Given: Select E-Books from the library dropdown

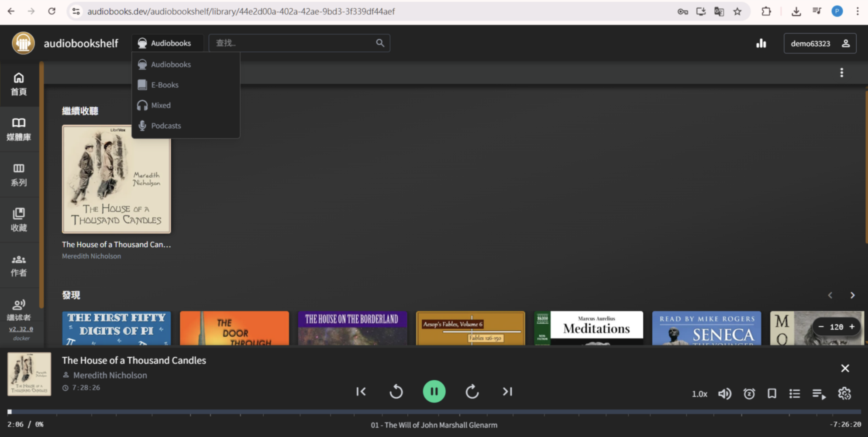Looking at the screenshot, I should (165, 85).
